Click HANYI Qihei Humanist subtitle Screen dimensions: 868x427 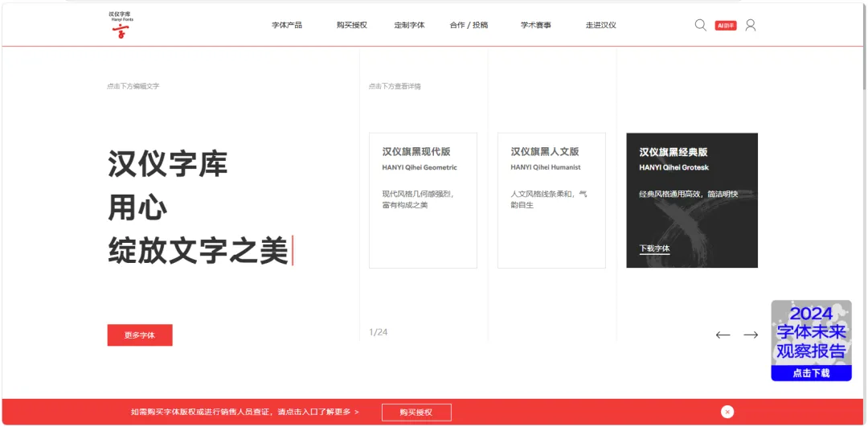pyautogui.click(x=546, y=167)
